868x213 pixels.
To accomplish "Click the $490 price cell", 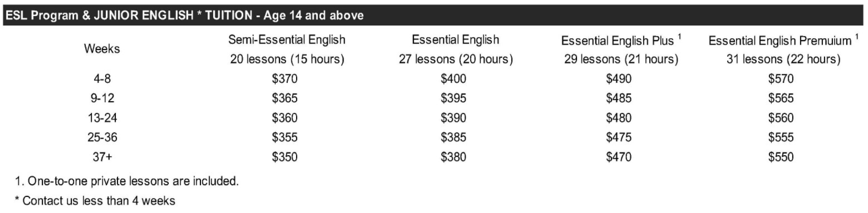I will (619, 79).
